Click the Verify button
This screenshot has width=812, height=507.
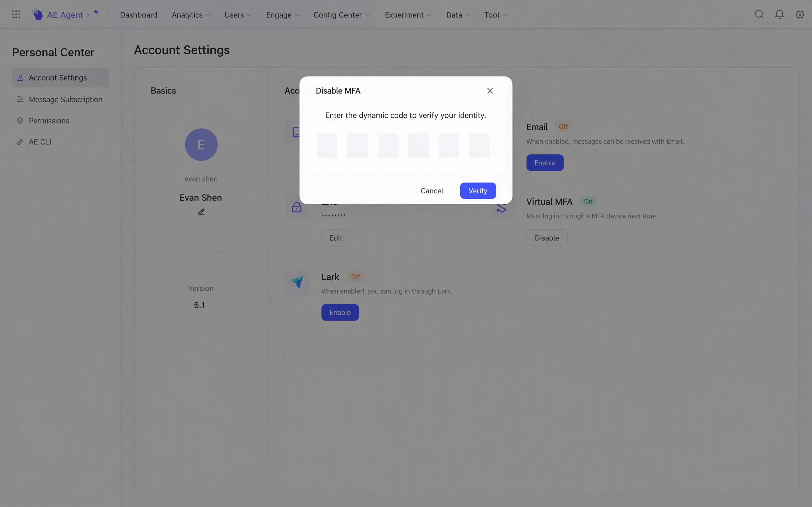pos(478,191)
